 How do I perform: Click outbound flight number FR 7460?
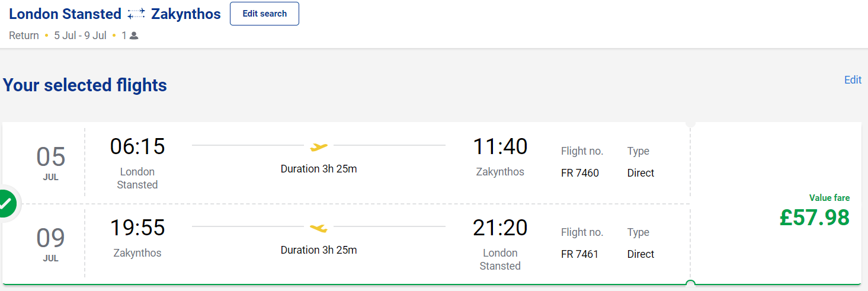(580, 173)
